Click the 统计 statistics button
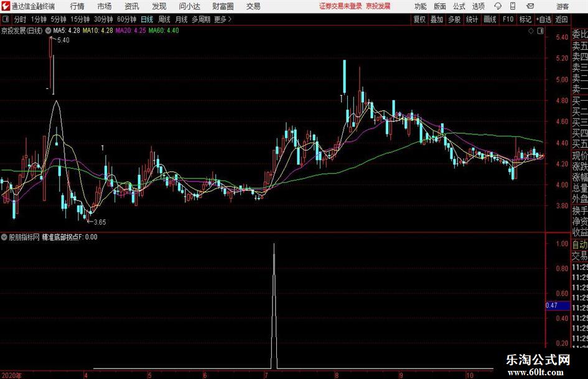 pyautogui.click(x=472, y=19)
